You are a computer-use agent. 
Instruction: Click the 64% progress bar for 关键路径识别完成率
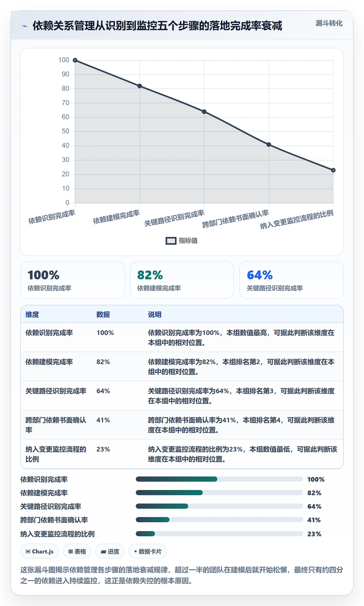click(219, 506)
